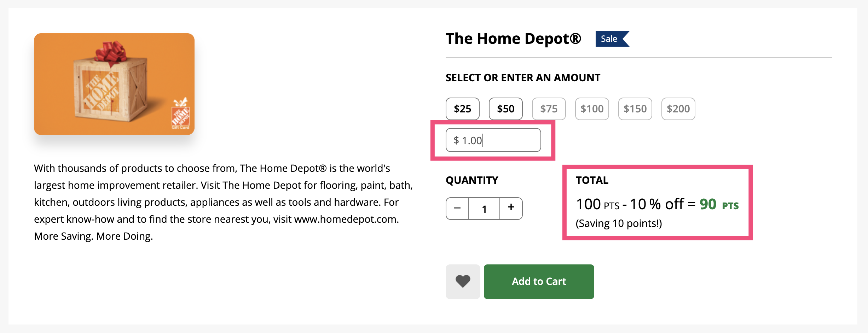
Task: Choose the $150 amount option
Action: (635, 109)
